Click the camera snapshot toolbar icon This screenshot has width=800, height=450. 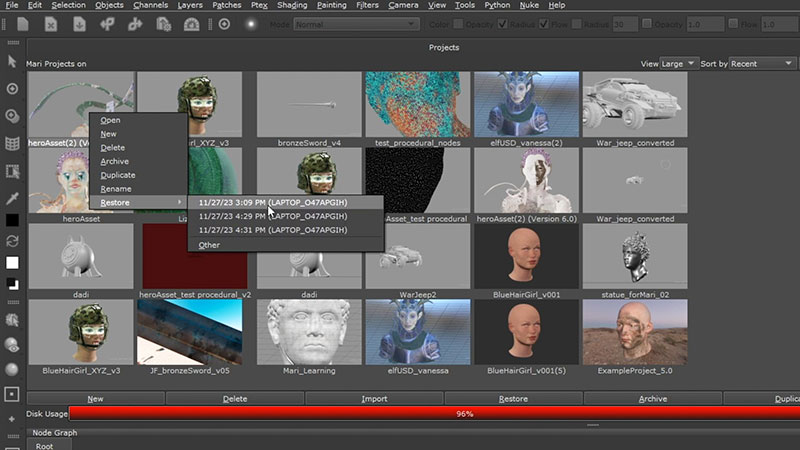191,24
